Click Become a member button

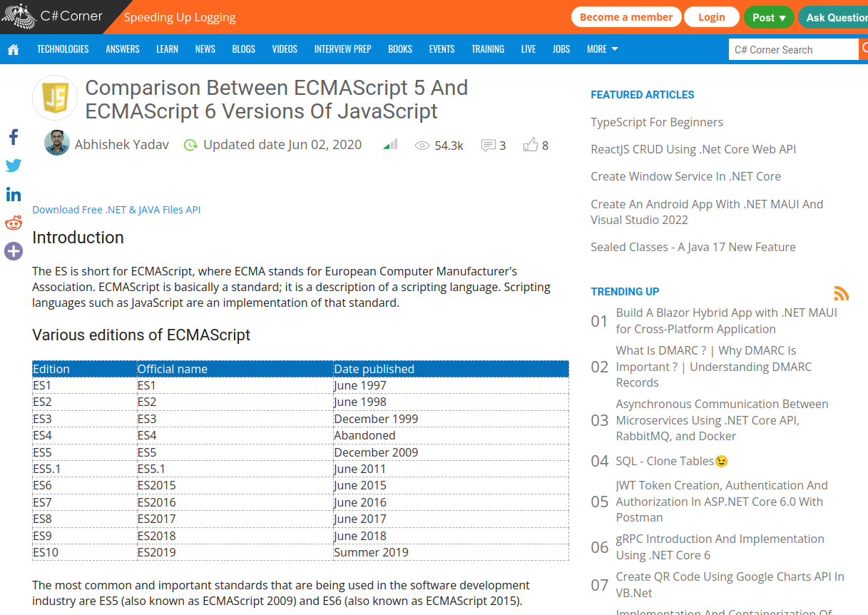point(626,17)
